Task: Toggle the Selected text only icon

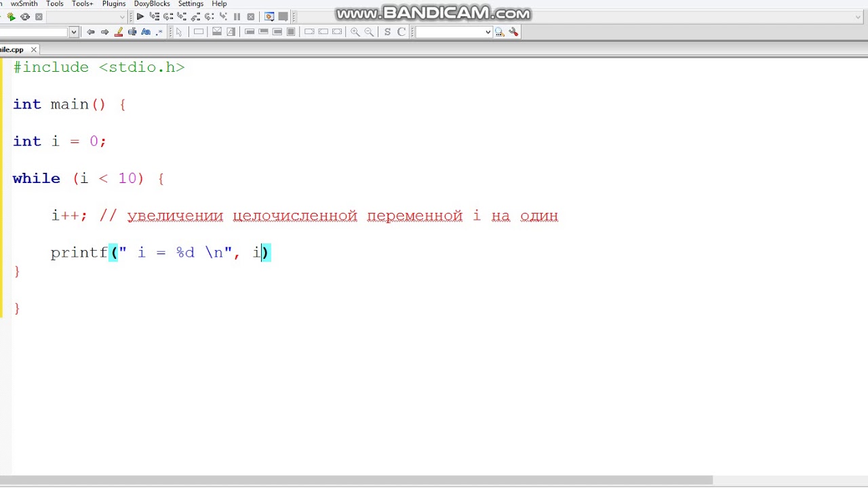Action: pos(132,32)
